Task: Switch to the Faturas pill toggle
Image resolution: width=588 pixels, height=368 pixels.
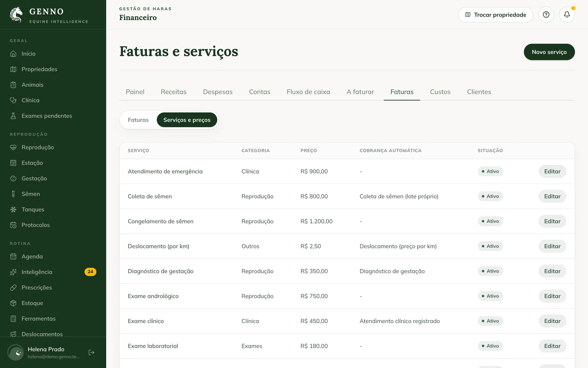Action: 138,120
